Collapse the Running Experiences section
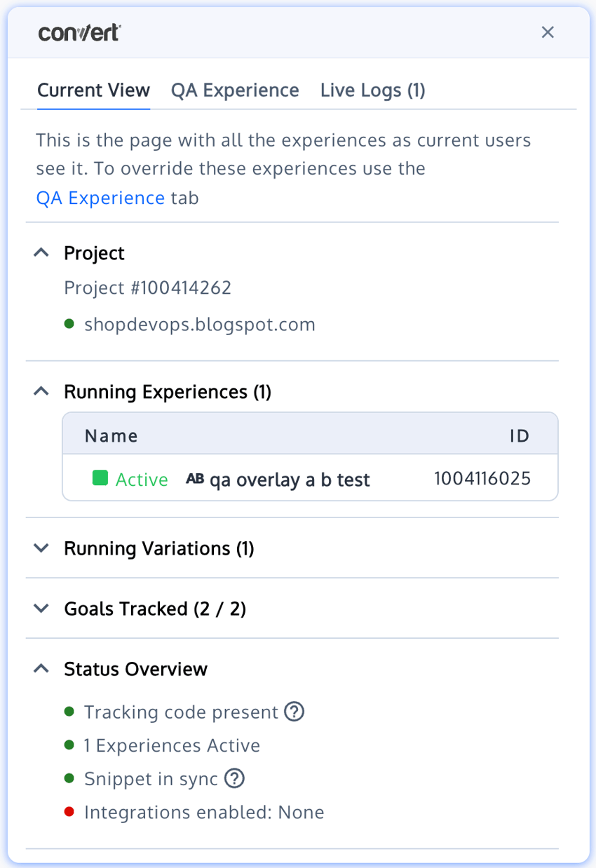This screenshot has width=596, height=868. click(x=41, y=391)
